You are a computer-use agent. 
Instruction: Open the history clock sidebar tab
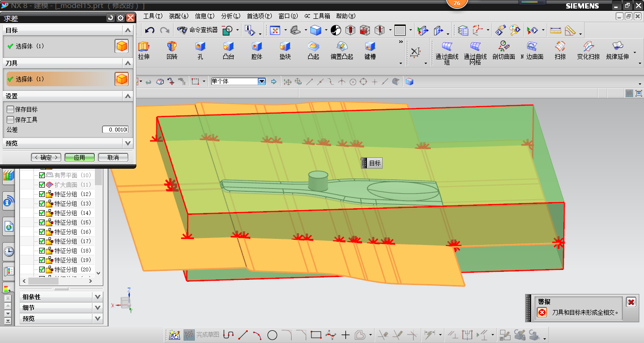point(9,251)
